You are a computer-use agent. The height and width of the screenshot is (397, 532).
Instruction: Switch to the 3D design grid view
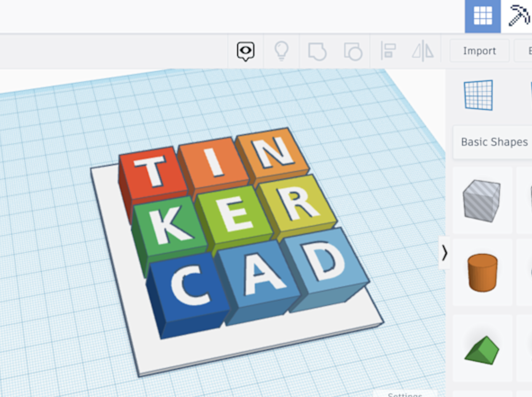point(483,16)
